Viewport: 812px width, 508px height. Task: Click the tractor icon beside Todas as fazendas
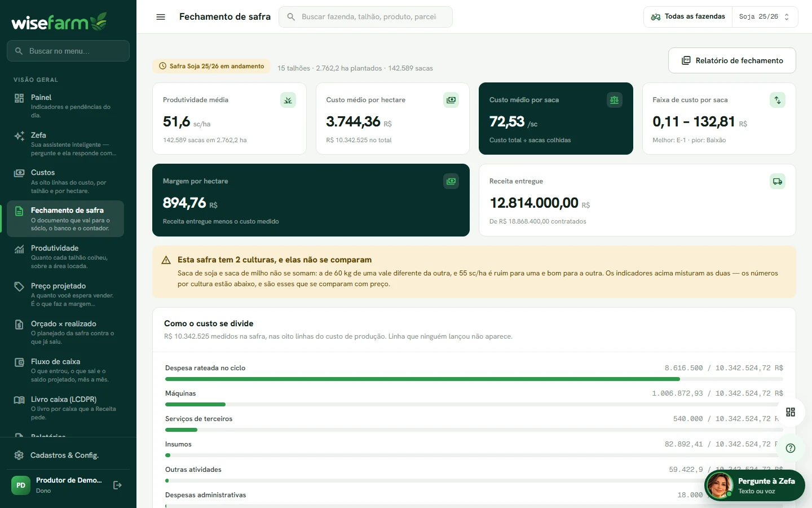click(656, 17)
